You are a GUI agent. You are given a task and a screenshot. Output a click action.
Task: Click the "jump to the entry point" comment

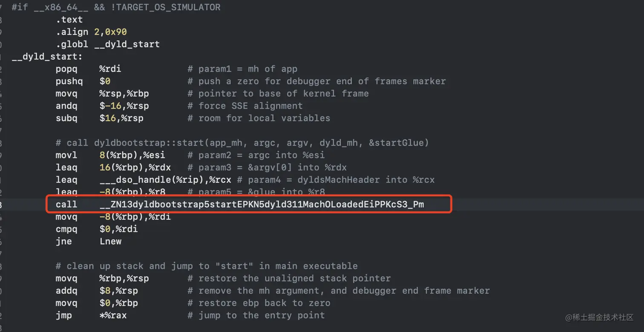(256, 315)
